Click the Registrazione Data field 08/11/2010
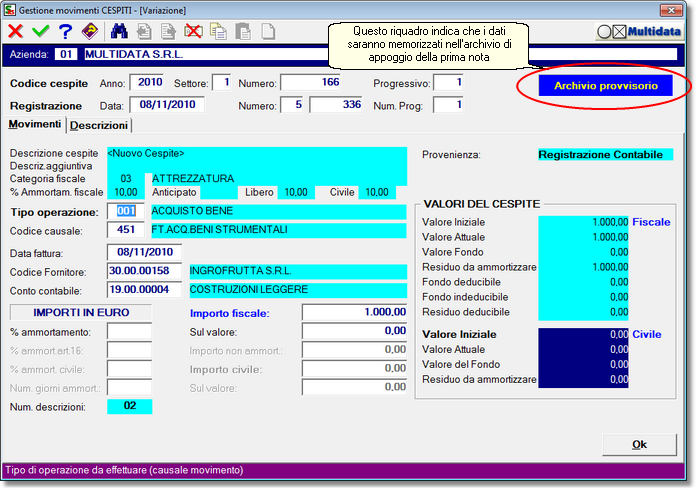Viewport: 696px width, 490px height. tap(167, 105)
